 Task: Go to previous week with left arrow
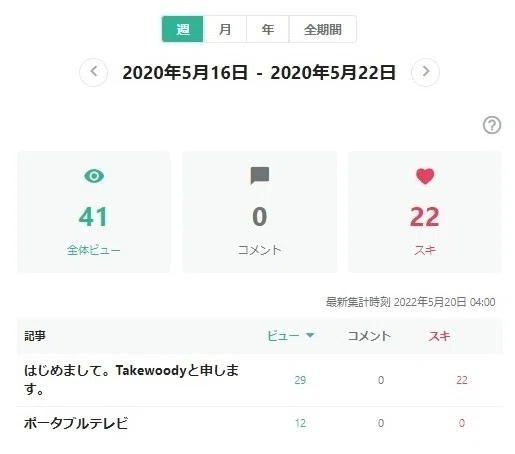pos(94,72)
